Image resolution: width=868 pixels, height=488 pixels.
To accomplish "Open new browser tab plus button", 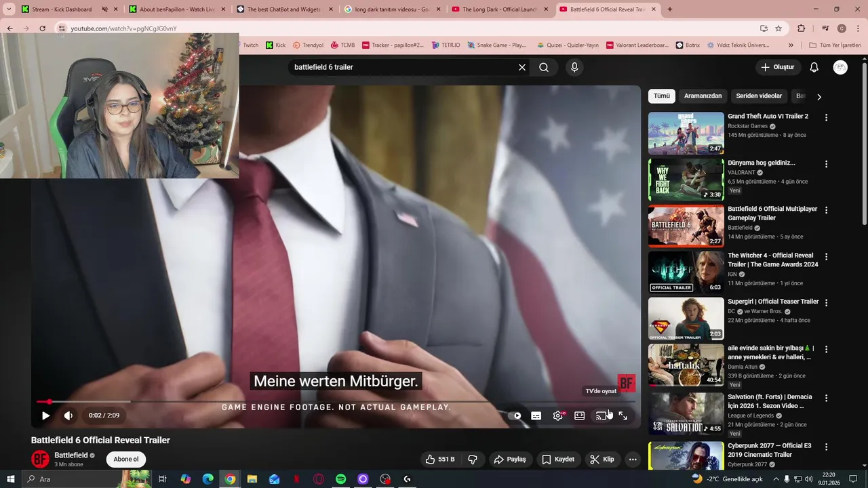I will tap(670, 9).
